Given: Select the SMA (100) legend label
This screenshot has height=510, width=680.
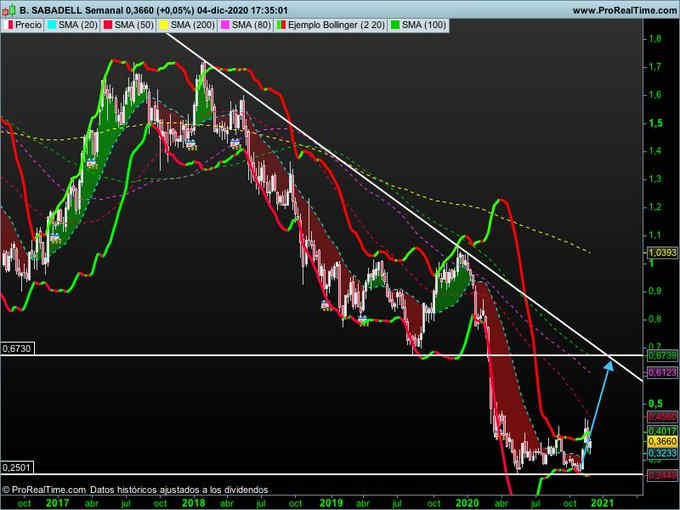Looking at the screenshot, I should click(424, 25).
